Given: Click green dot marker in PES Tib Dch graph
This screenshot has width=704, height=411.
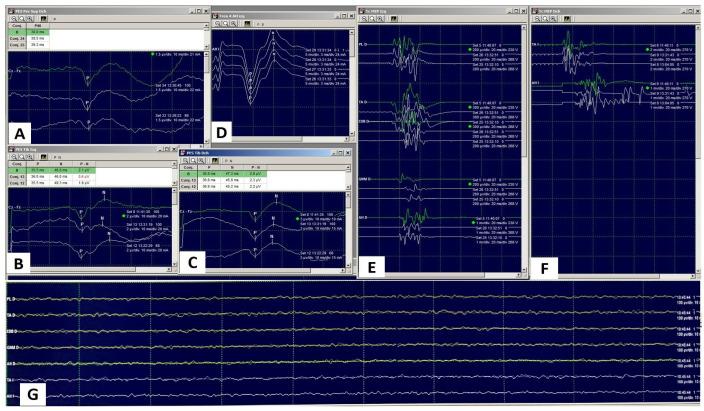Looking at the screenshot, I should coord(297,219).
